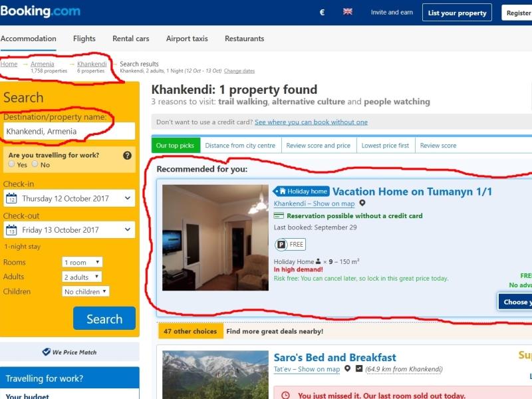This screenshot has width=532, height=399.
Task: Switch to the Flights tab
Action: [x=84, y=39]
